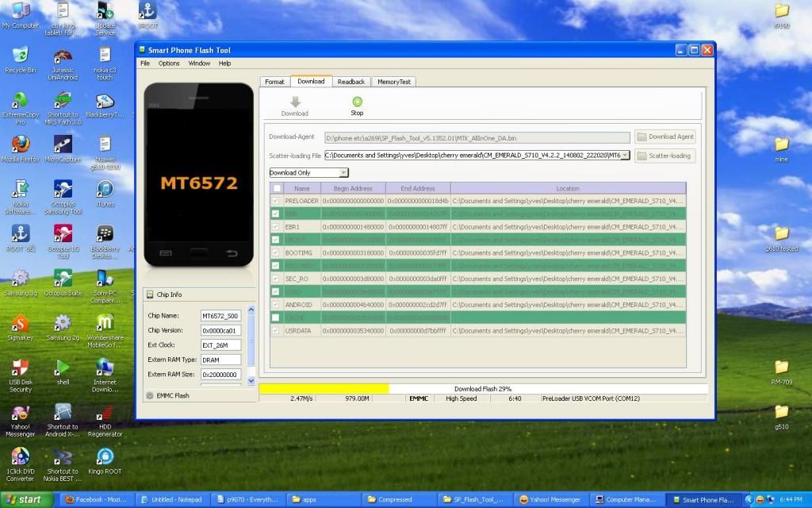Screen dimensions: 812x508
Task: Toggle the select-all checkbox in table header
Action: pyautogui.click(x=276, y=188)
